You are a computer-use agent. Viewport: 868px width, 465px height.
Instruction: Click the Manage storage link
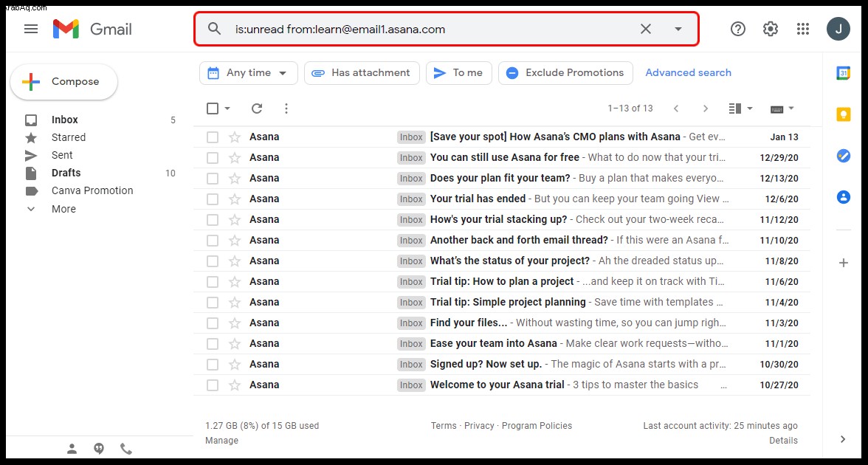coord(221,441)
